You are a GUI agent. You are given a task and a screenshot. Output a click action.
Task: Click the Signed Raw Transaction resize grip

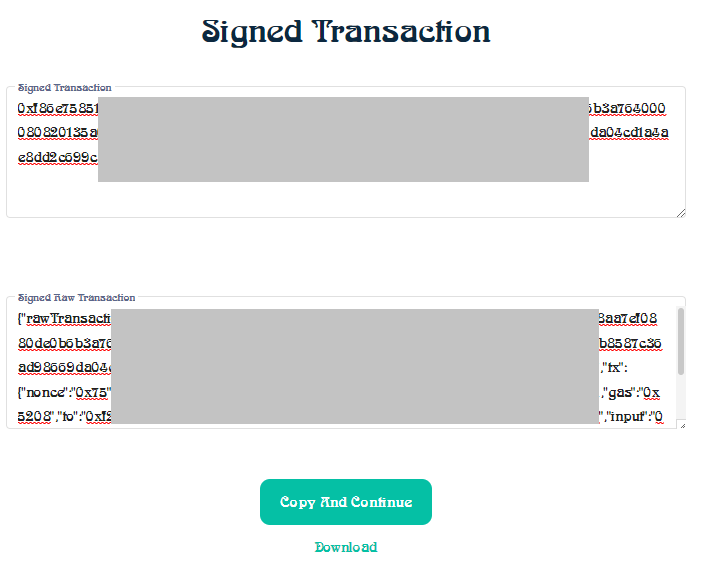(683, 425)
